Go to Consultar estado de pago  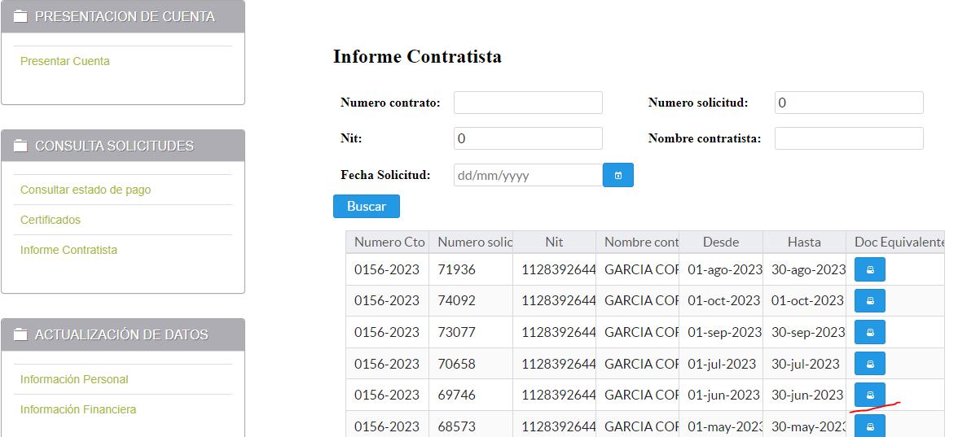[86, 190]
